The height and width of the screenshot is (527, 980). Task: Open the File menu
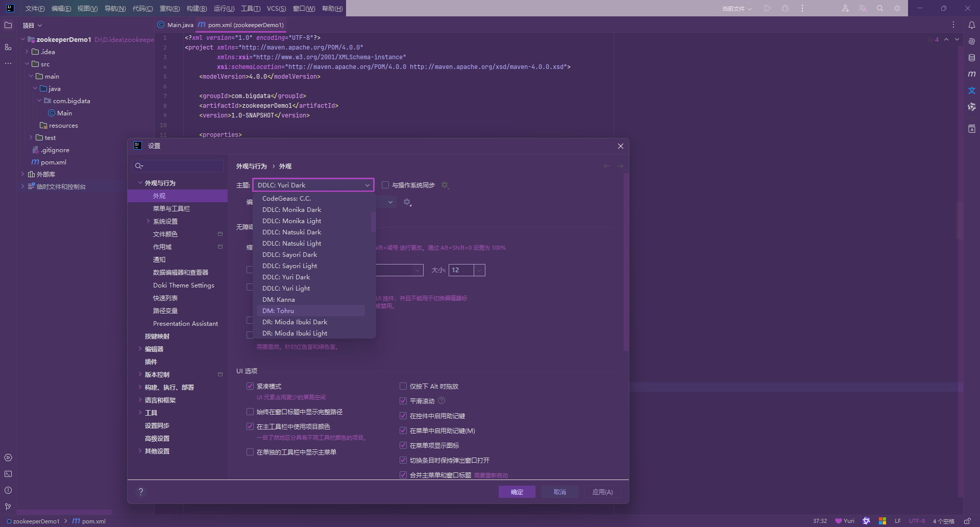[35, 9]
